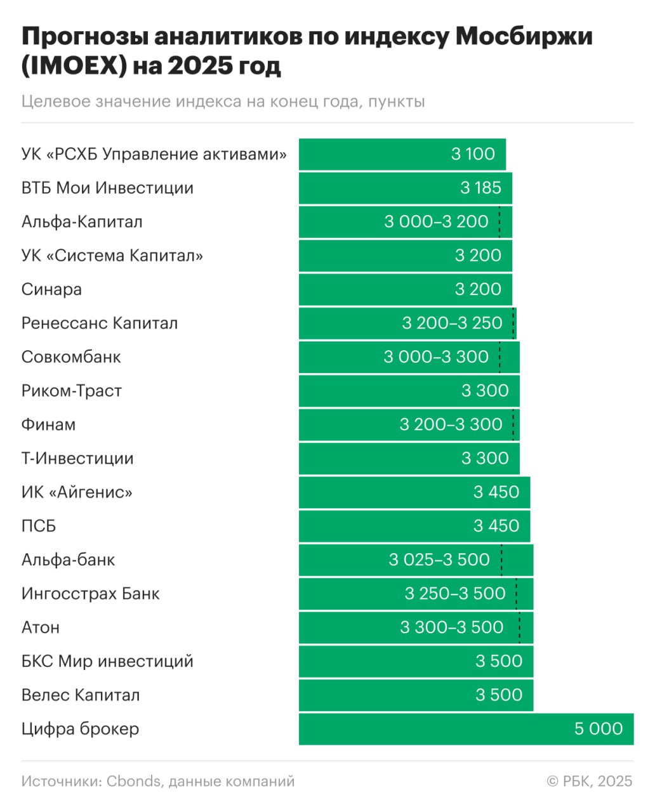
Task: Click the Ренессанс Капитал range bar
Action: pyautogui.click(x=407, y=323)
